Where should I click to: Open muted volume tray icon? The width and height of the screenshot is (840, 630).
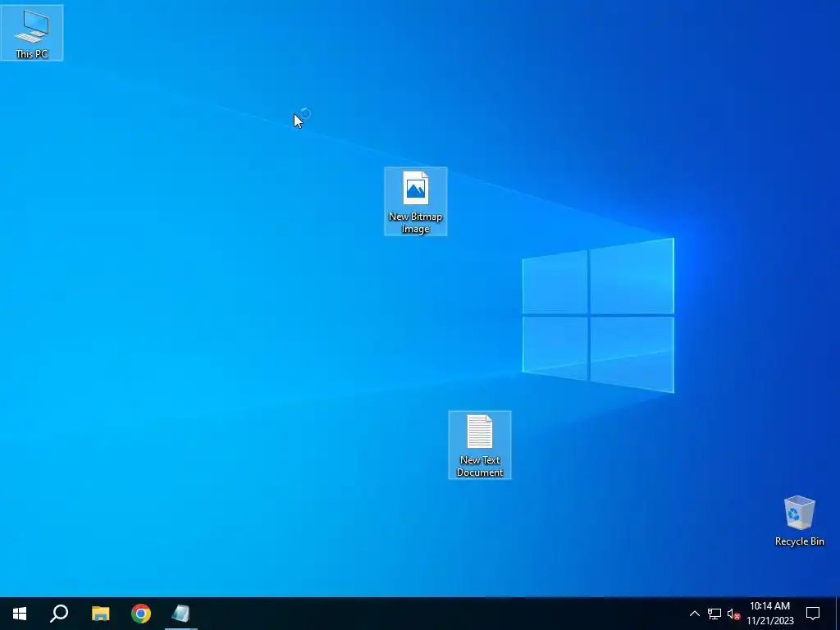pyautogui.click(x=733, y=614)
